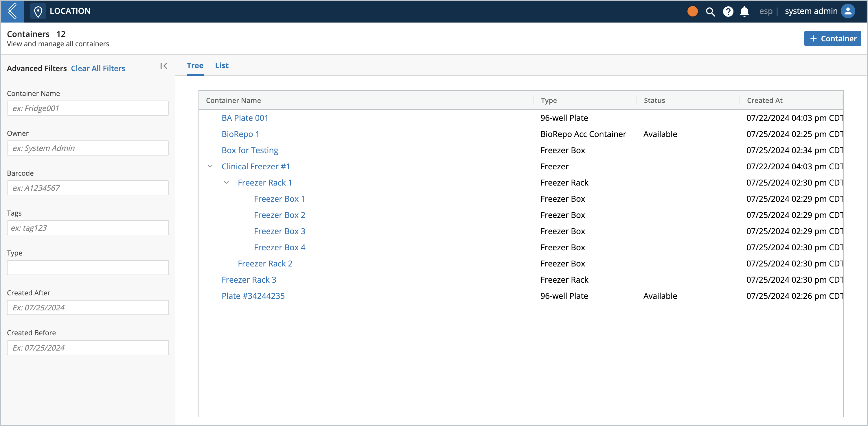Screen dimensions: 868x426
Task: Click '07/25/2024 02:25 pm CDT' date cell
Action: click(794, 134)
